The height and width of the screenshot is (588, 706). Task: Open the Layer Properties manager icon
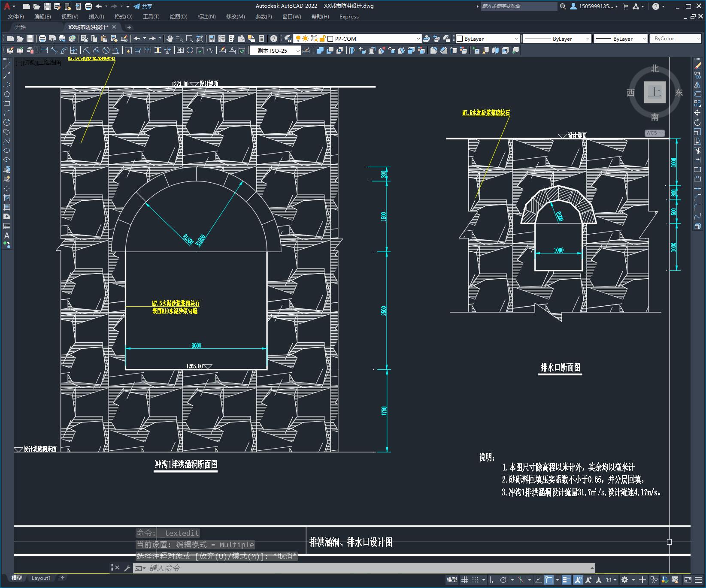tap(288, 39)
